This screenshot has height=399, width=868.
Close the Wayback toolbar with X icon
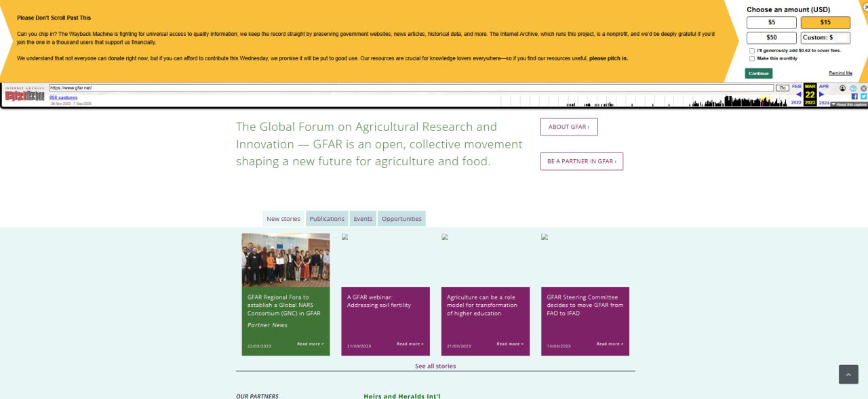863,89
